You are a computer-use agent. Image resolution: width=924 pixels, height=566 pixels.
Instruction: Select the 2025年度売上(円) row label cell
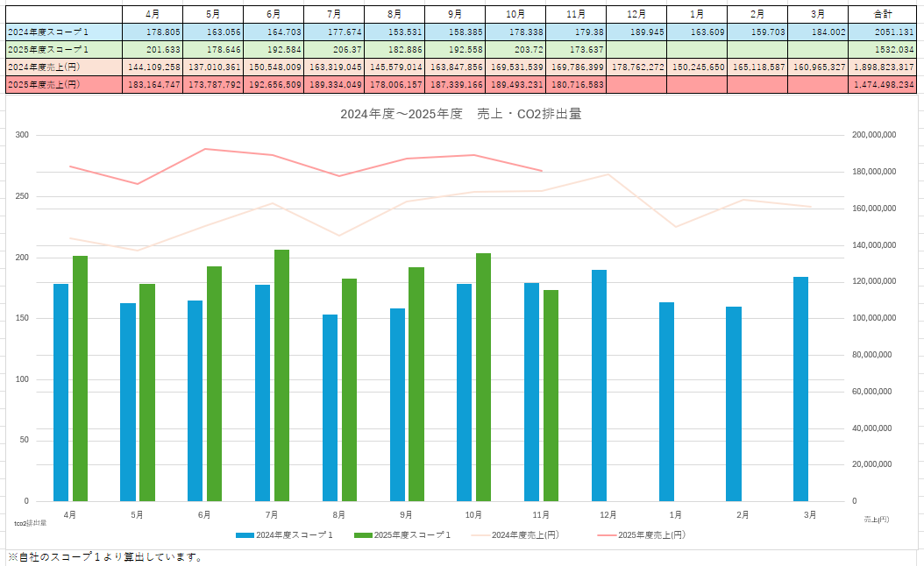click(x=61, y=84)
